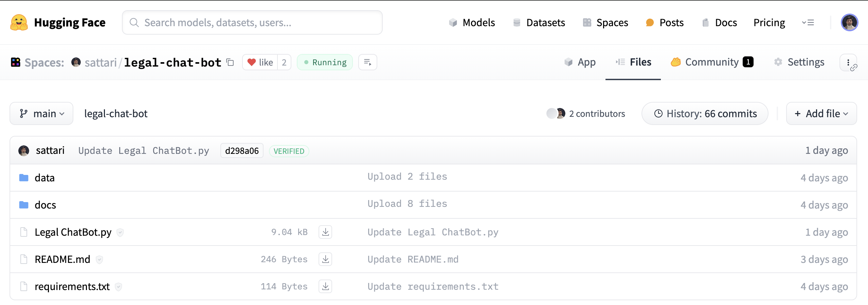Click the docs folder icon
868x305 pixels.
pyautogui.click(x=24, y=205)
